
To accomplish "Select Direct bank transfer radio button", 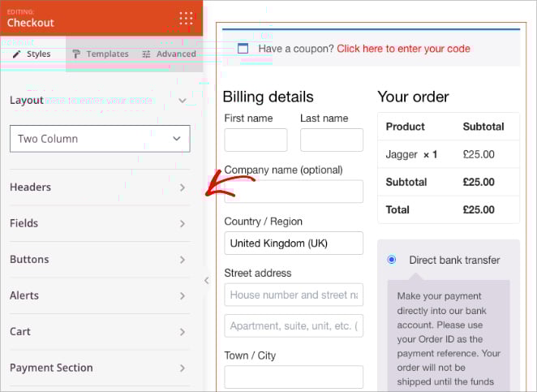I will [x=392, y=260].
